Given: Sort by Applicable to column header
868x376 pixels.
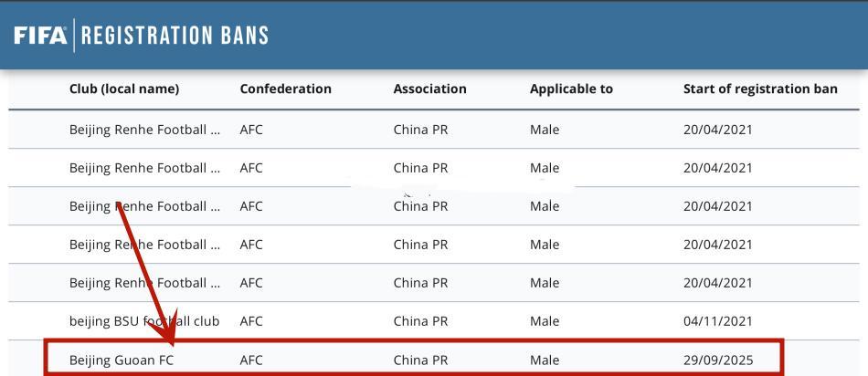Looking at the screenshot, I should (x=571, y=89).
